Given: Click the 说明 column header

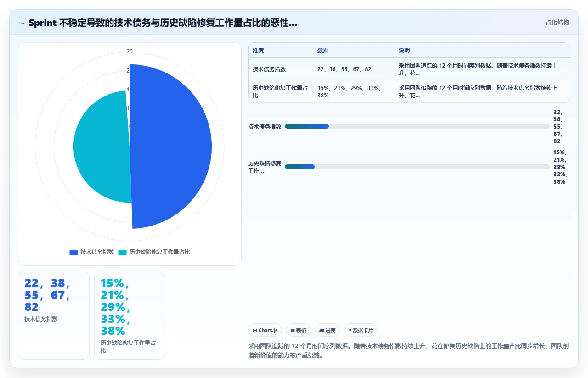Looking at the screenshot, I should click(404, 51).
